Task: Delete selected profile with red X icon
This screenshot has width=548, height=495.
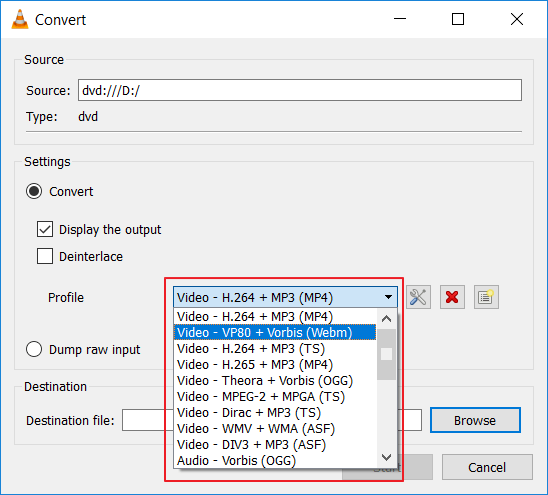Action: pos(452,297)
